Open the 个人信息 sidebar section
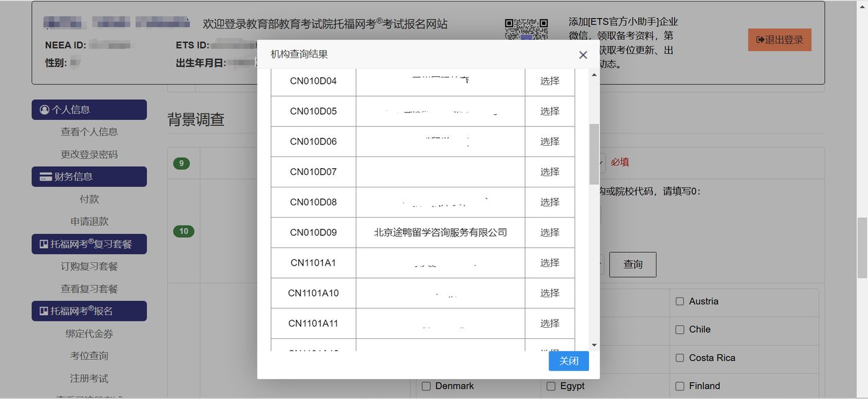The width and height of the screenshot is (868, 399). [89, 110]
